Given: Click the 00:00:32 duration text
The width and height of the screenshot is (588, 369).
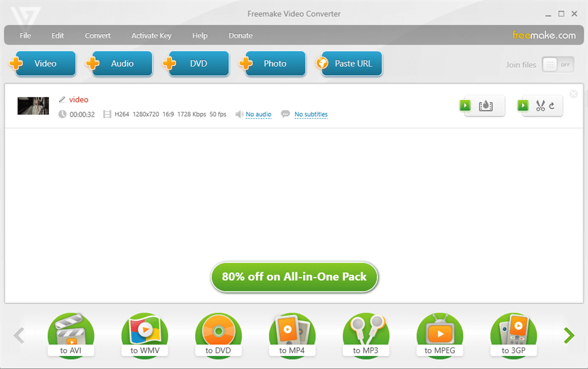Looking at the screenshot, I should 82,114.
